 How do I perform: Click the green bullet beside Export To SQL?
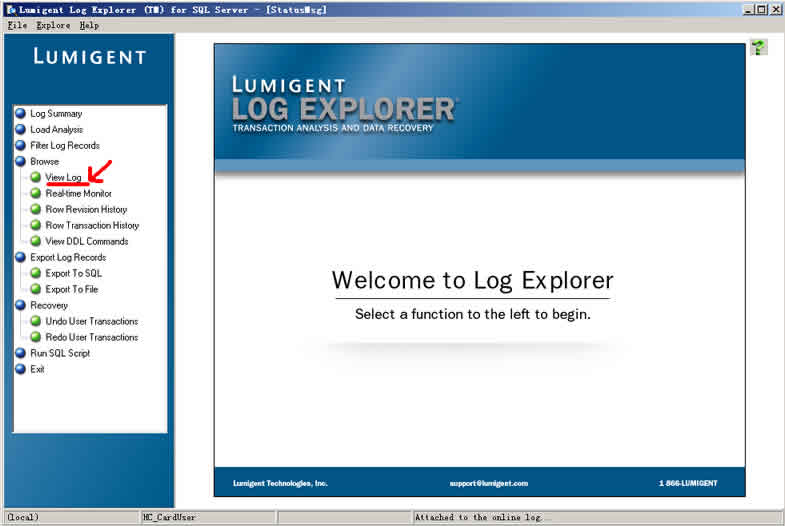click(36, 273)
